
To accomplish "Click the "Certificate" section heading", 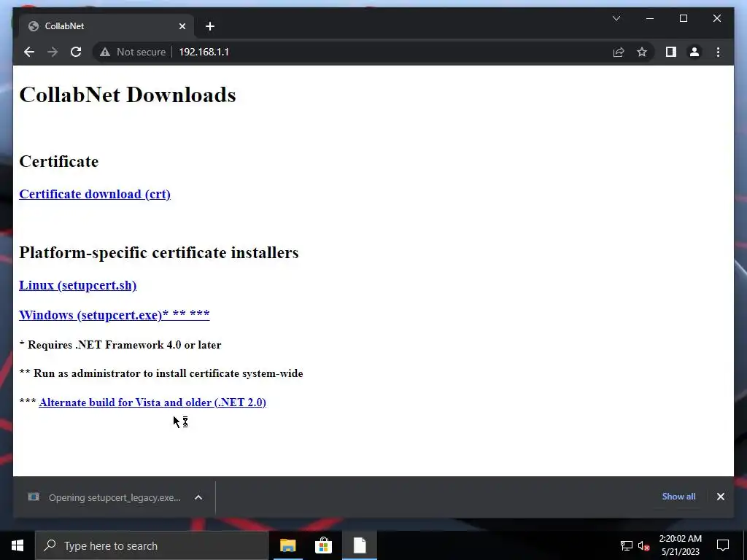I will click(59, 161).
